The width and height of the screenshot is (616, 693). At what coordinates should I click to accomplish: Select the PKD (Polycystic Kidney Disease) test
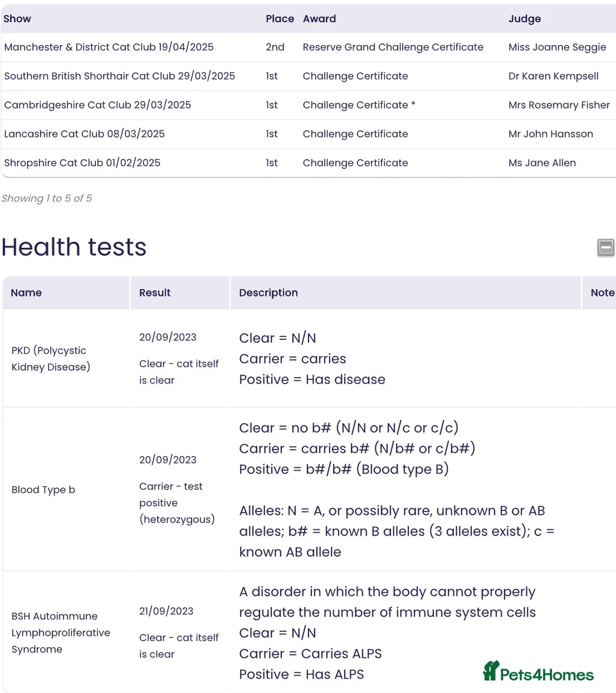click(x=51, y=359)
